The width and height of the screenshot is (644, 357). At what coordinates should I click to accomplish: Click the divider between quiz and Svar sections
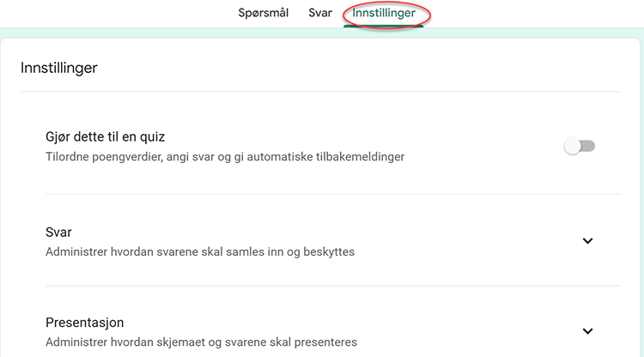pos(319,194)
